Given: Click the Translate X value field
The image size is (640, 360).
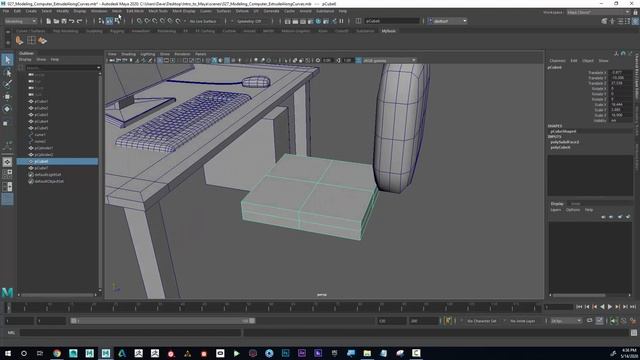Looking at the screenshot, I should (x=620, y=72).
